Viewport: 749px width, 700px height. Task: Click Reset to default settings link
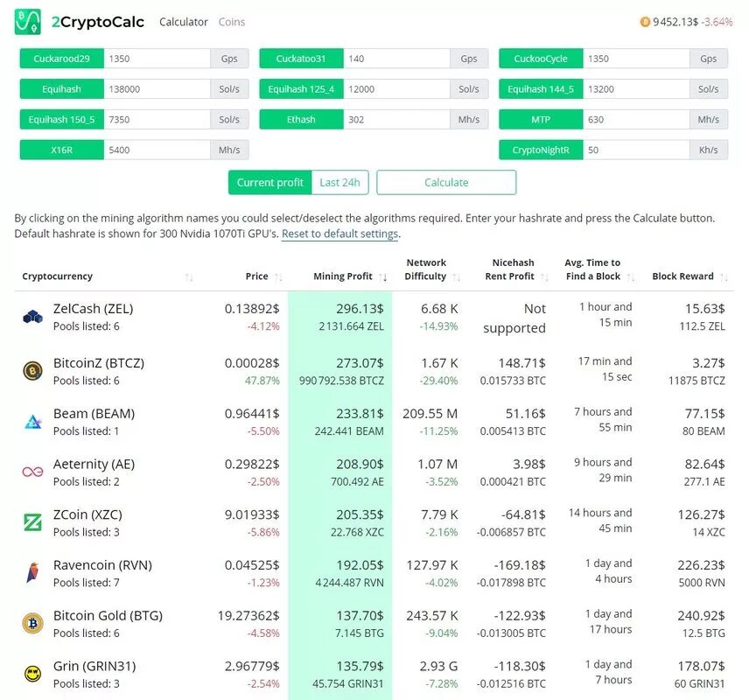coord(339,234)
